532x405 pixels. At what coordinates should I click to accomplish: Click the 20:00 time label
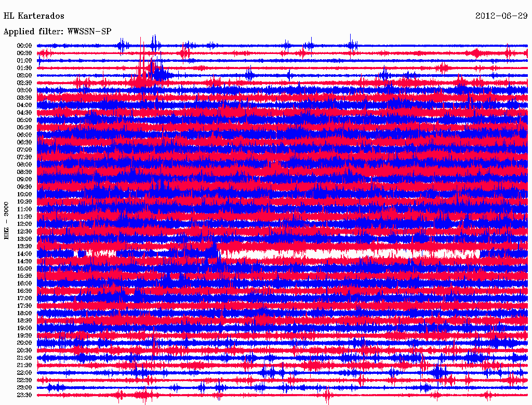[x=24, y=343]
